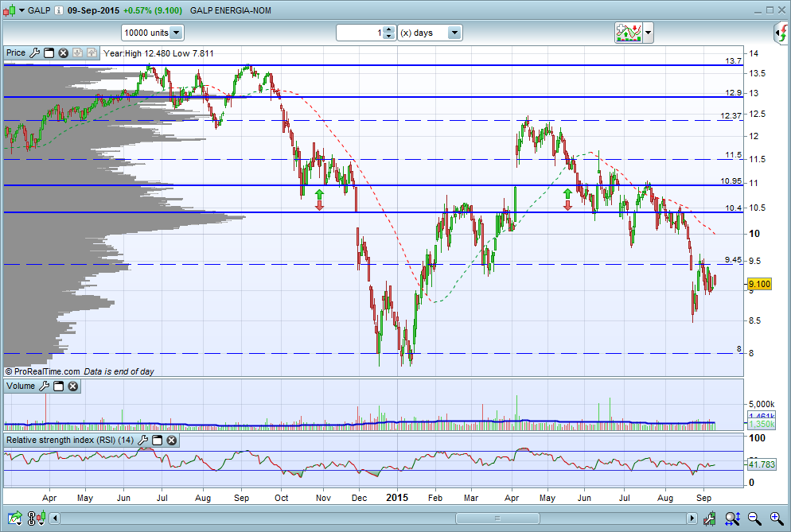The image size is (791, 532).
Task: Click the 13.7 horizontal line label
Action: 734,61
